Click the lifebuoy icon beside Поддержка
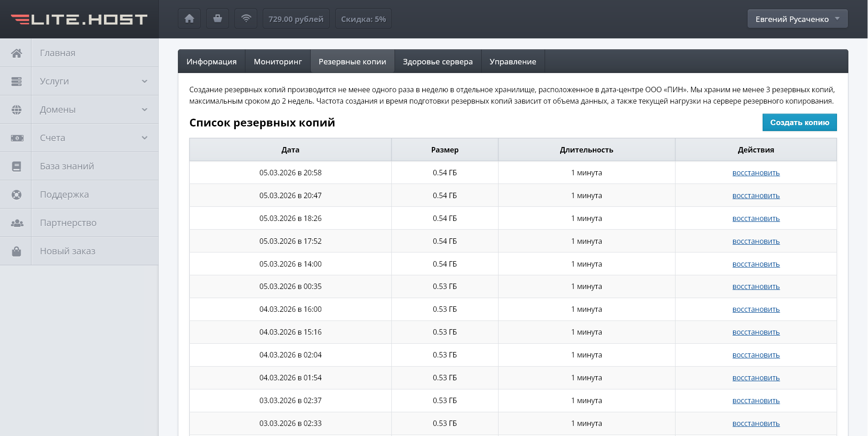The image size is (868, 436). point(16,194)
